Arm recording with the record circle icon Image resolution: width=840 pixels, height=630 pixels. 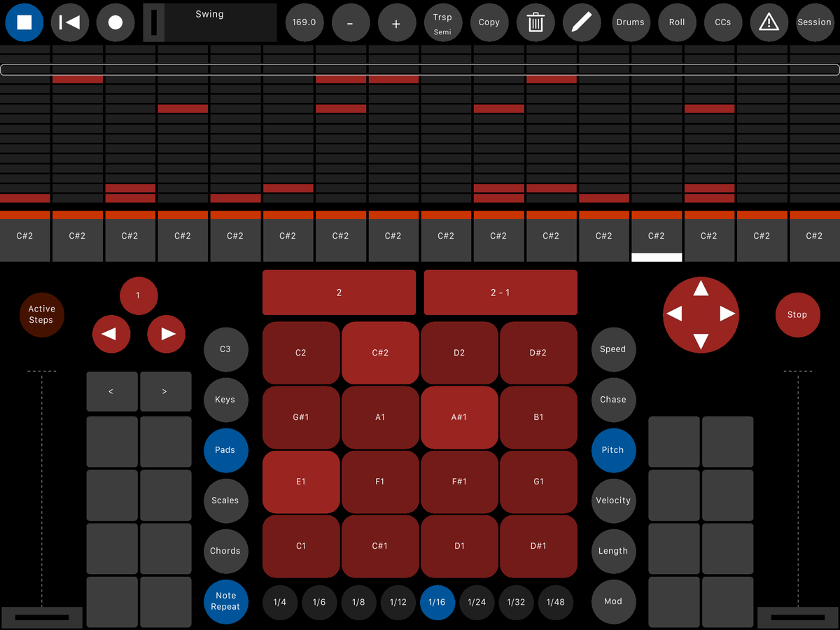116,22
